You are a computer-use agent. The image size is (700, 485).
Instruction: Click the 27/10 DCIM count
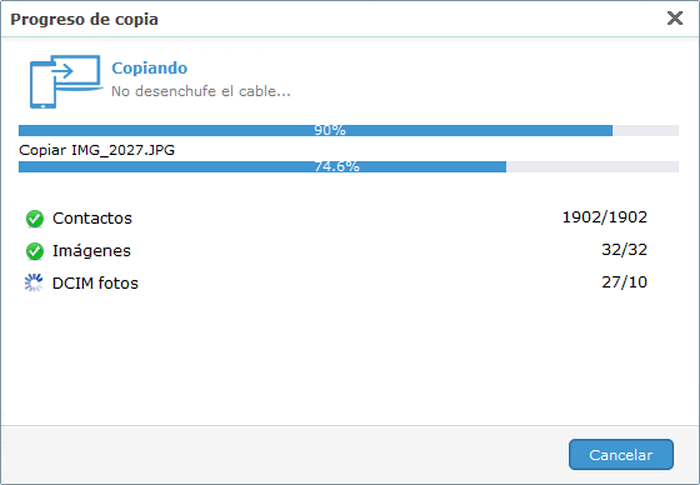626,283
